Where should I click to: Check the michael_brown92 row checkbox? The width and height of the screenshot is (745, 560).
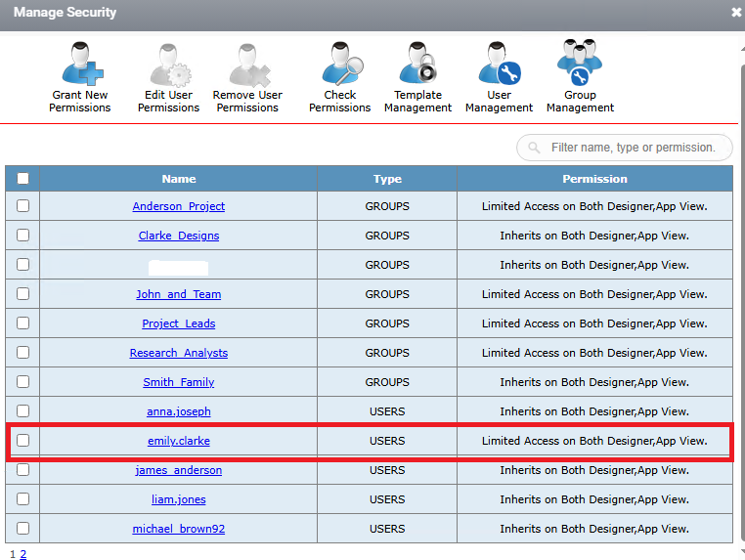[22, 528]
